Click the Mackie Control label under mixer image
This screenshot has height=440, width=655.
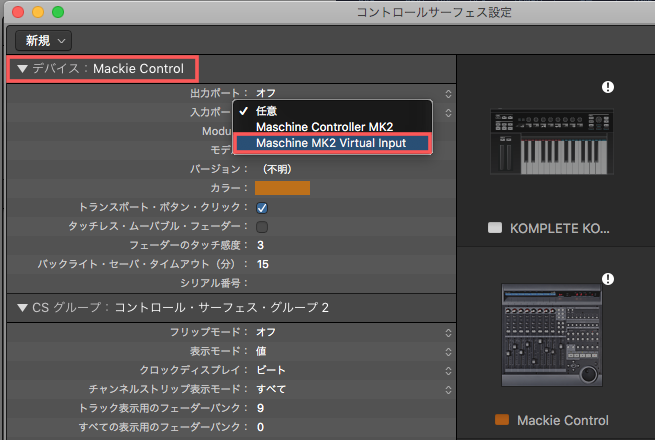point(563,420)
